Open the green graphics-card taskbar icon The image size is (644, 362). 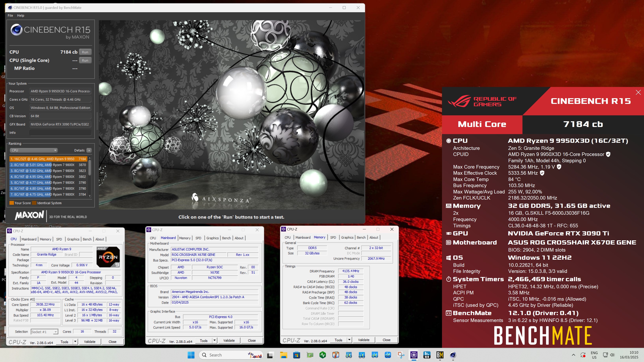pos(310,355)
